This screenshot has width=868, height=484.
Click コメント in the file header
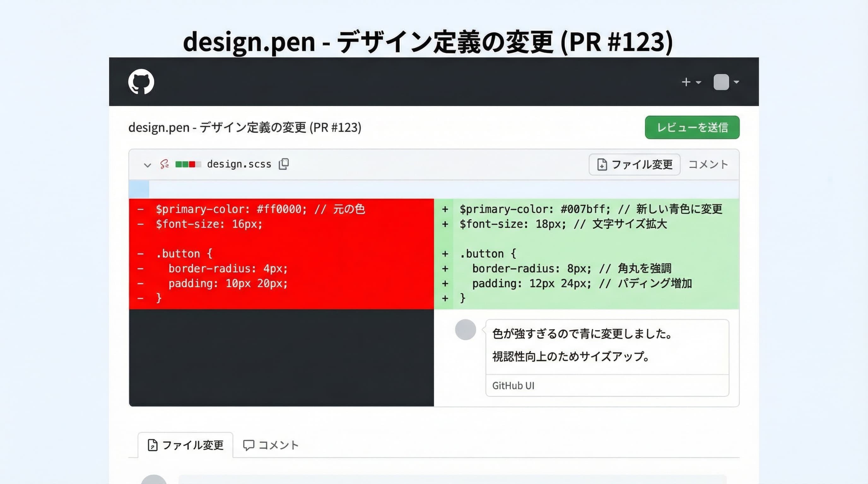708,164
